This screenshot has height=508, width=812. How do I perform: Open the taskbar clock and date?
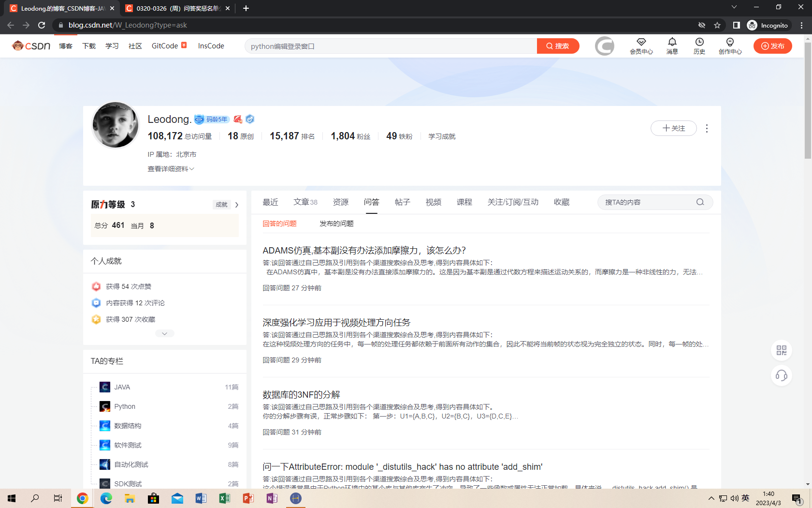pos(768,498)
